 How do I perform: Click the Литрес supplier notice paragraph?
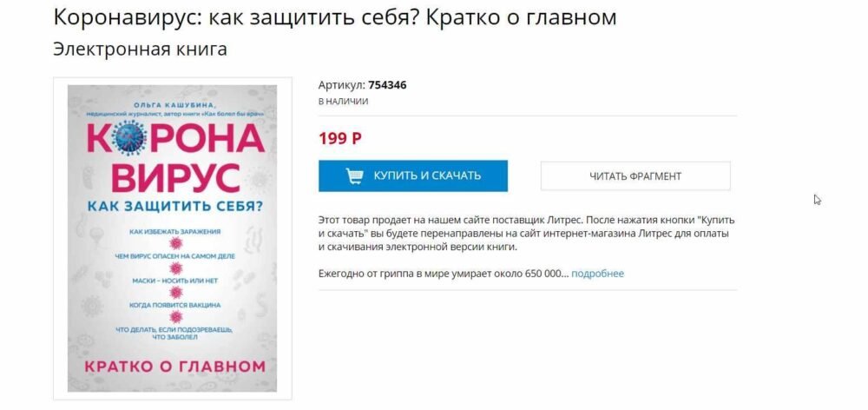point(527,234)
